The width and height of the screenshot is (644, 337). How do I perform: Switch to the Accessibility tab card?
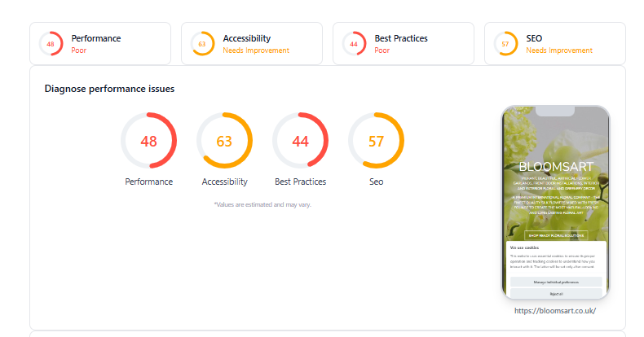(x=252, y=43)
